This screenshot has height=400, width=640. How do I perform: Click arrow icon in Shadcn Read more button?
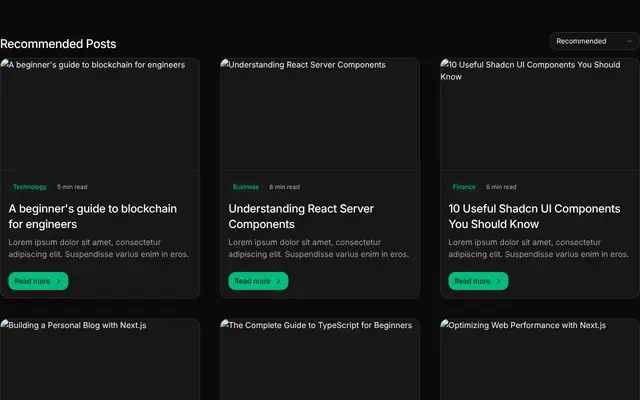pyautogui.click(x=498, y=281)
